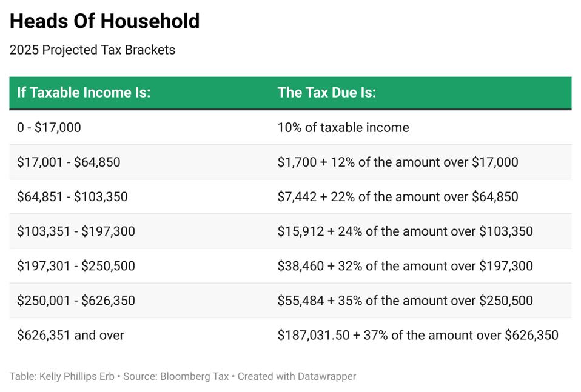Screen dimensions: 581x392
Task: Select the "If Taxable Income Is:" column header
Action: pos(84,93)
